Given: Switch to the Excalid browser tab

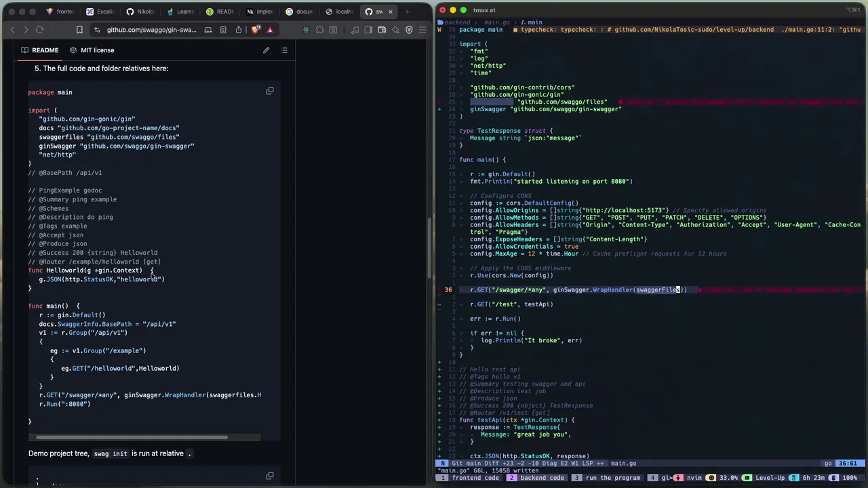Looking at the screenshot, I should click(x=100, y=12).
